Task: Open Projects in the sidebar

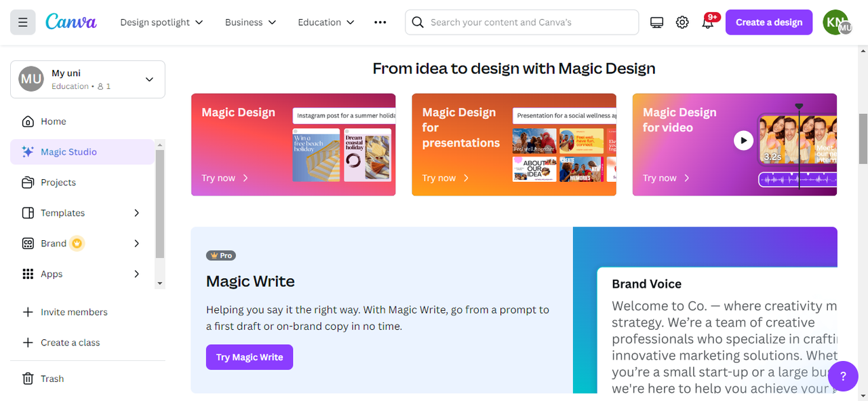Action: point(82,183)
